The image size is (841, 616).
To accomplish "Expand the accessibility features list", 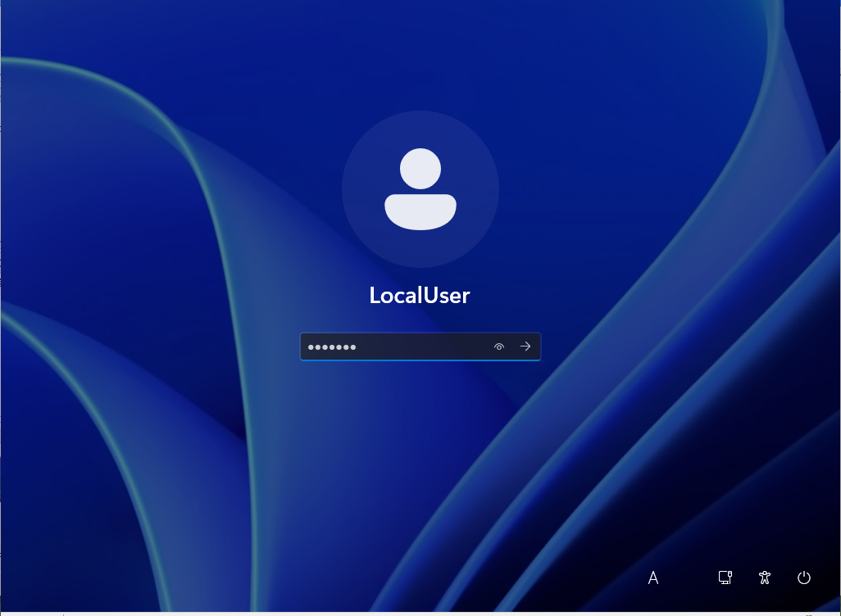I will point(764,577).
